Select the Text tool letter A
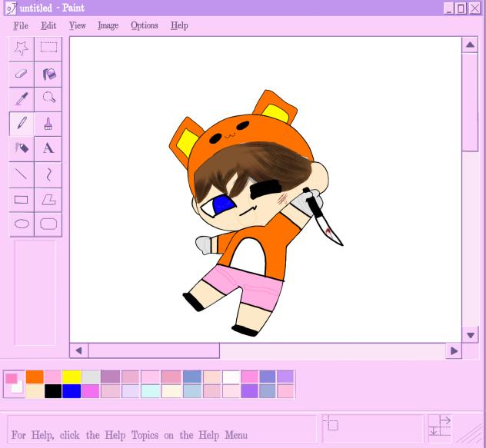 click(x=48, y=149)
